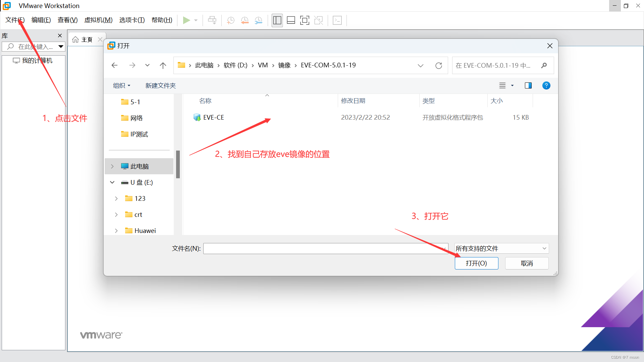
Task: Click the magnifier search icon in dialog
Action: tap(544, 66)
